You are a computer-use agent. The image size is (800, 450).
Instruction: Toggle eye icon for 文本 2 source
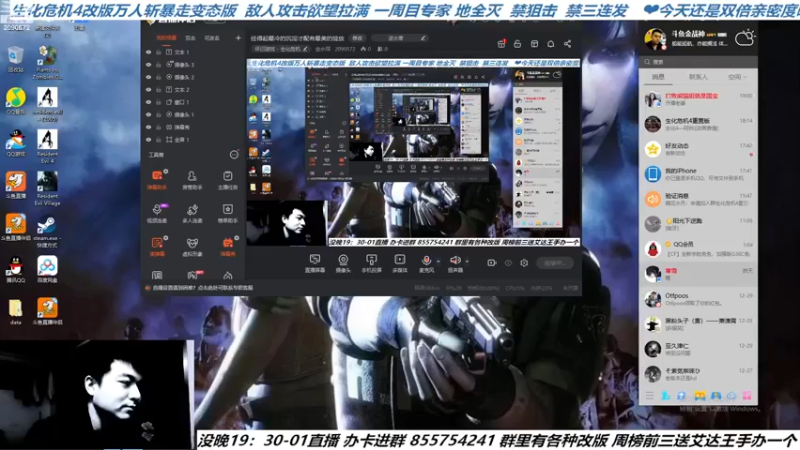pos(148,90)
